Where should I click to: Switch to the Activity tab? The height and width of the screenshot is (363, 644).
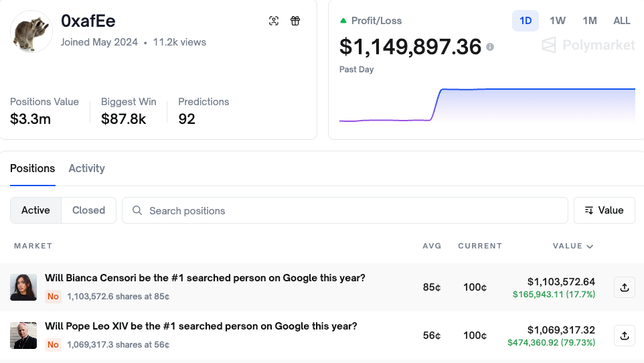(86, 168)
